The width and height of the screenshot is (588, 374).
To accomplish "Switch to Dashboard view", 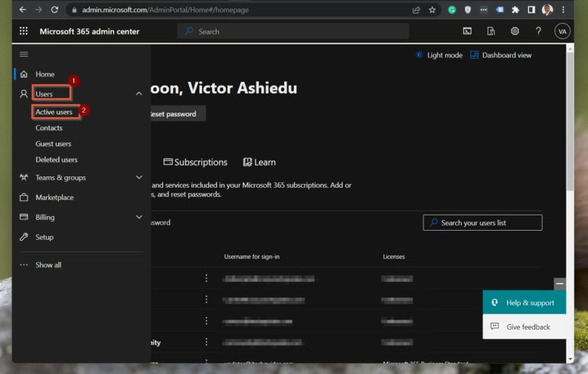I will (x=501, y=55).
